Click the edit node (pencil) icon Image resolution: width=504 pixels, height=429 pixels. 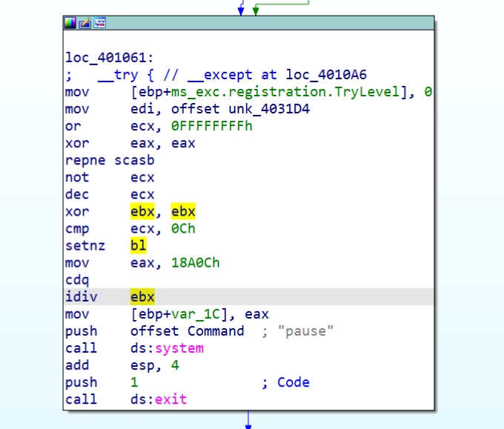85,24
